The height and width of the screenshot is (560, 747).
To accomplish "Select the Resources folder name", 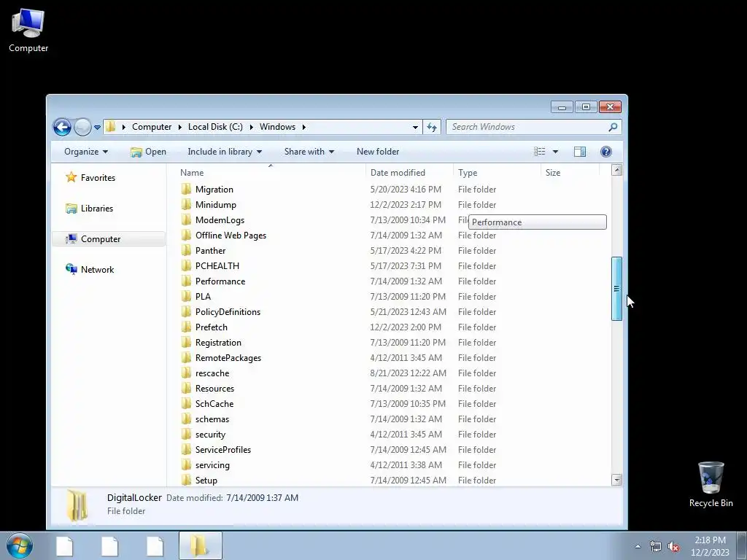I will click(215, 388).
